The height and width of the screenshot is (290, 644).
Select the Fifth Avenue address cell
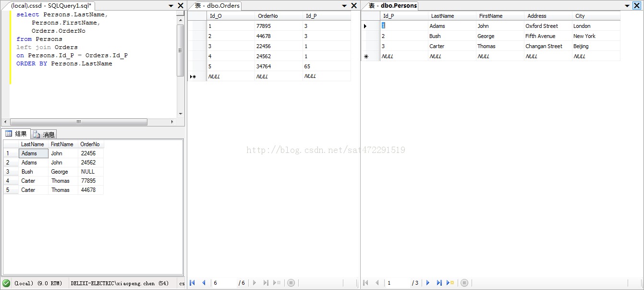coord(548,36)
